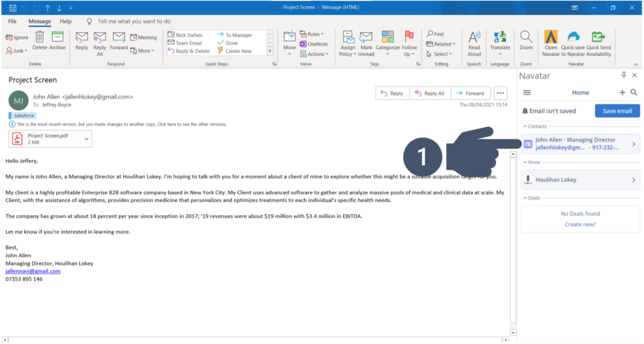
Task: Click Quick save to Navatar
Action: tap(573, 43)
